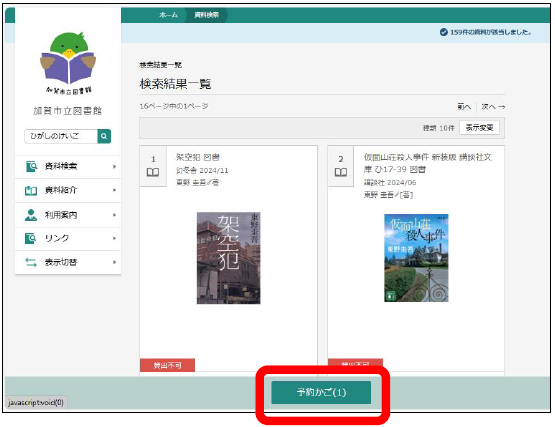This screenshot has width=555, height=427.
Task: Open the 架空犯 book title link
Action: [198, 157]
